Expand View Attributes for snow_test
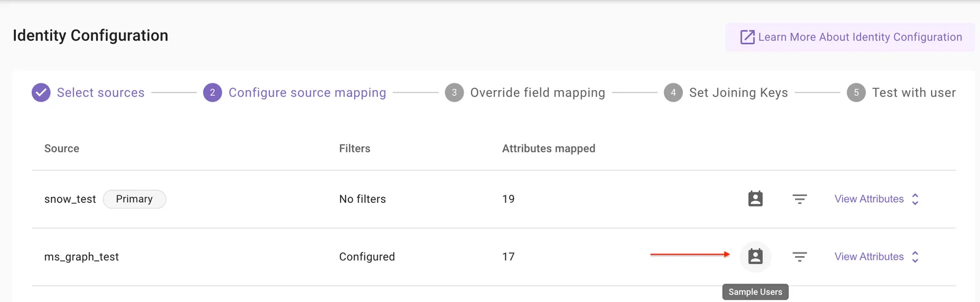 (x=877, y=199)
